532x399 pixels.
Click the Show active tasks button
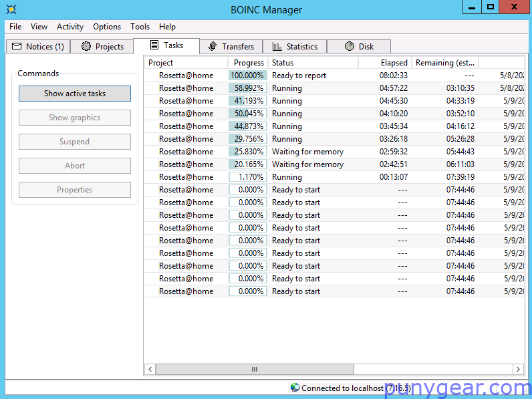click(75, 94)
